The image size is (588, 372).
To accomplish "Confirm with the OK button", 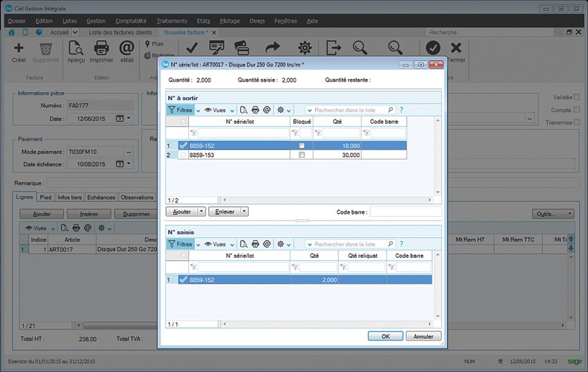I will (386, 336).
